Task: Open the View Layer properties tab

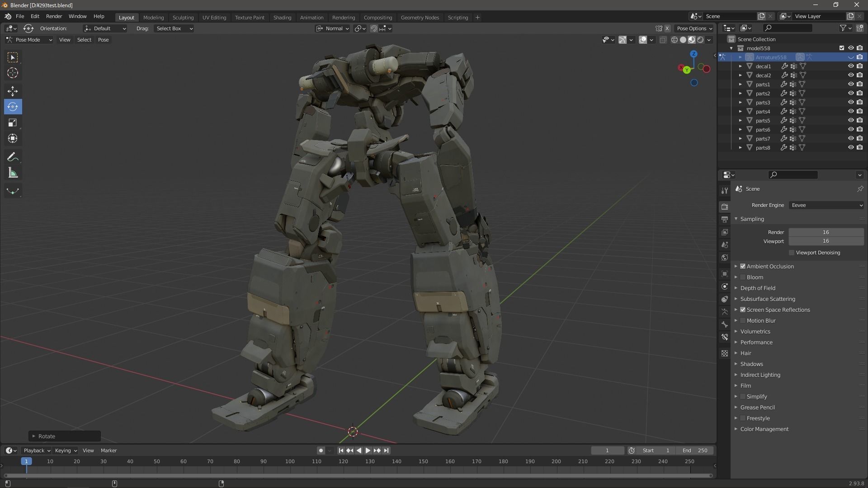Action: click(725, 232)
